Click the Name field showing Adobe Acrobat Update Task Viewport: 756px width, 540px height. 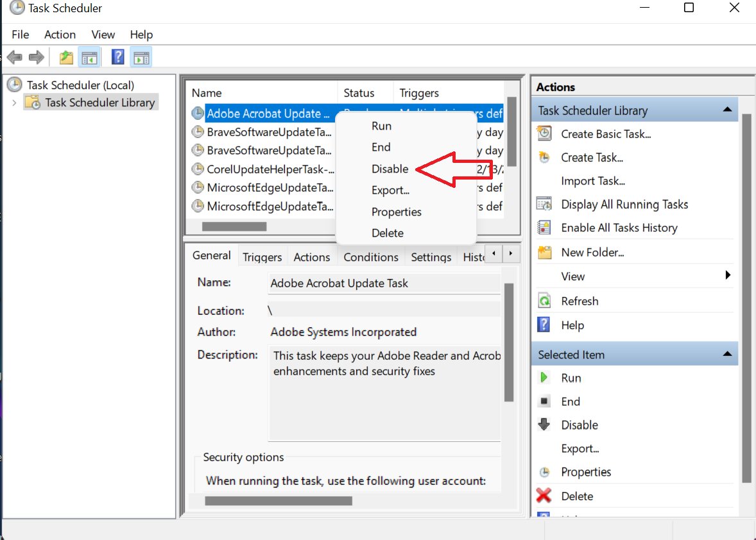coord(384,283)
